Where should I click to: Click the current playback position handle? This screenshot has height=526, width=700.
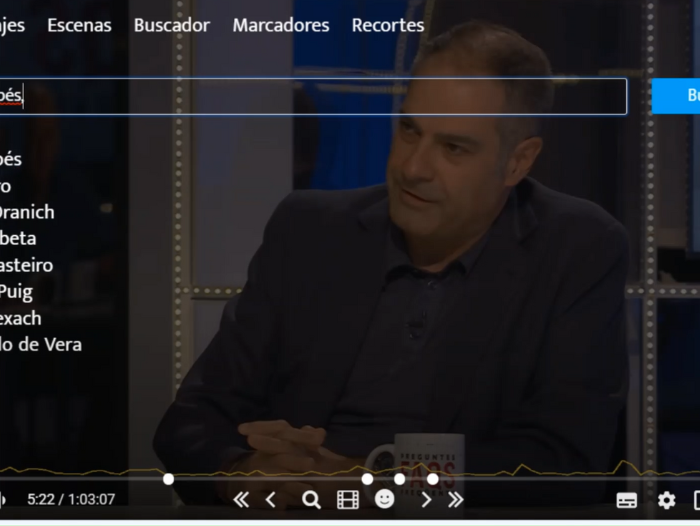pos(168,479)
